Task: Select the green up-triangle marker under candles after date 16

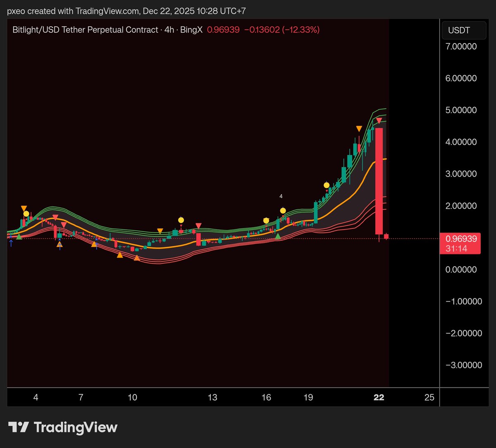Action: (x=278, y=236)
